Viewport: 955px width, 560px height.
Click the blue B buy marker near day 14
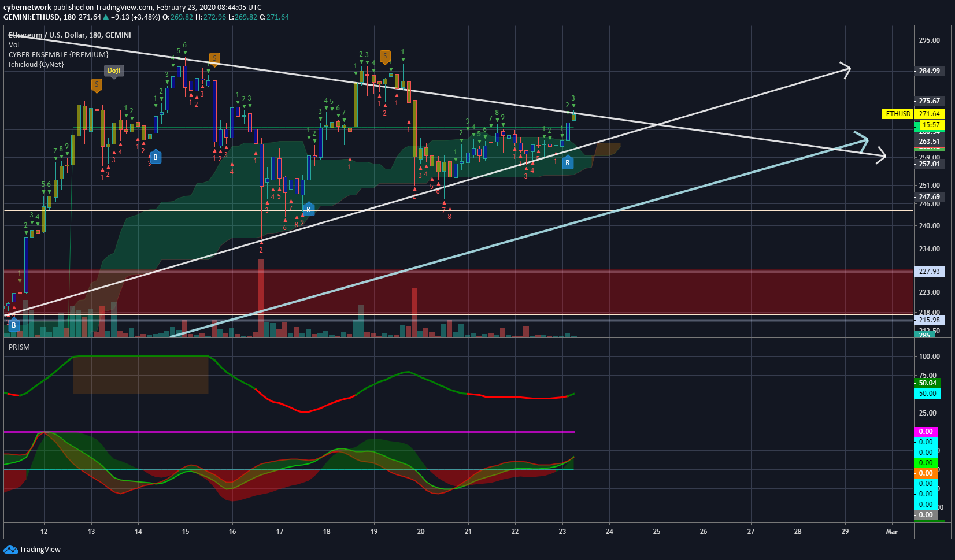pos(155,157)
